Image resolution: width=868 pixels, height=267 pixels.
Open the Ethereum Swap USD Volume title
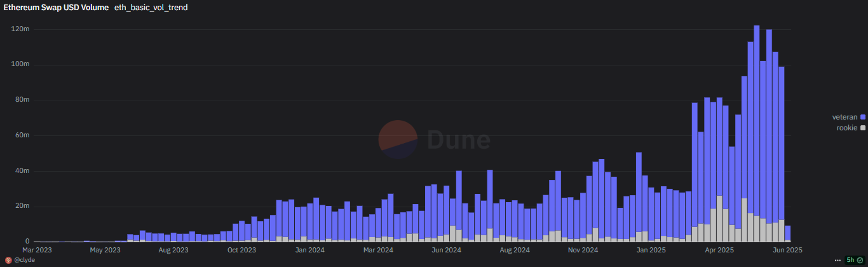(x=57, y=8)
